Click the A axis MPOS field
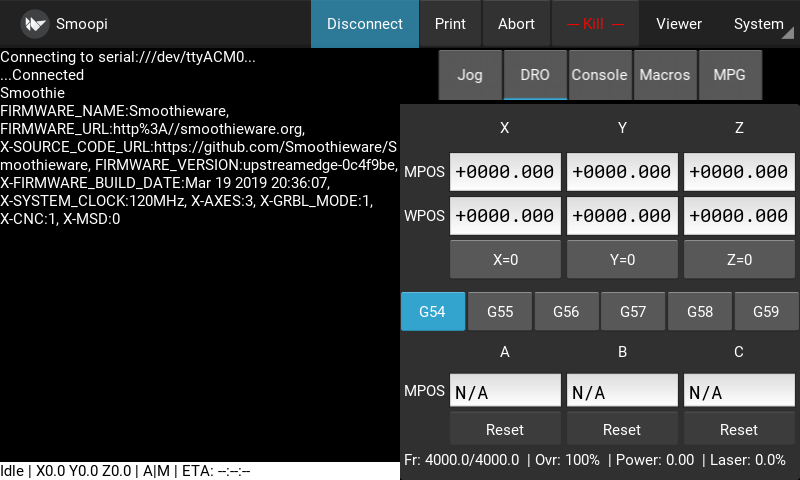The width and height of the screenshot is (800, 480). pyautogui.click(x=505, y=391)
